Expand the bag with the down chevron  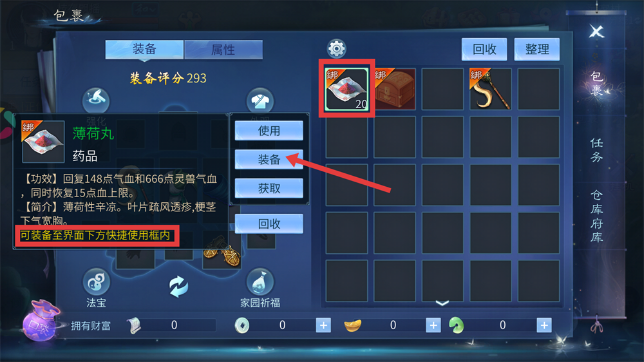click(x=442, y=303)
